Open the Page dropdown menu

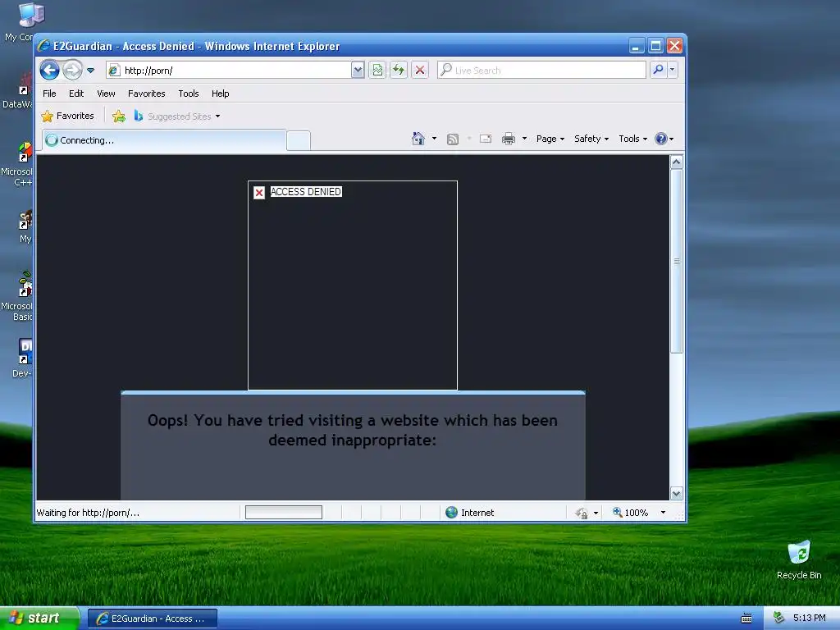pos(550,139)
